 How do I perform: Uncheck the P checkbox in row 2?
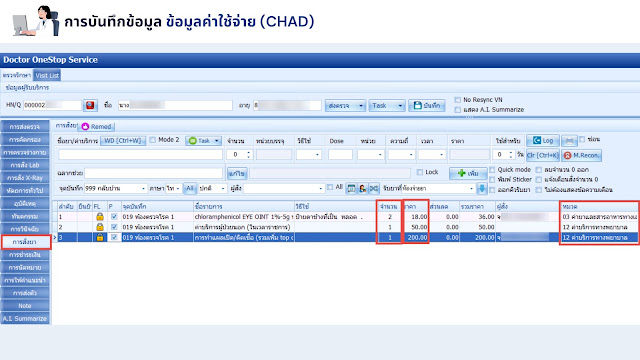pyautogui.click(x=114, y=227)
